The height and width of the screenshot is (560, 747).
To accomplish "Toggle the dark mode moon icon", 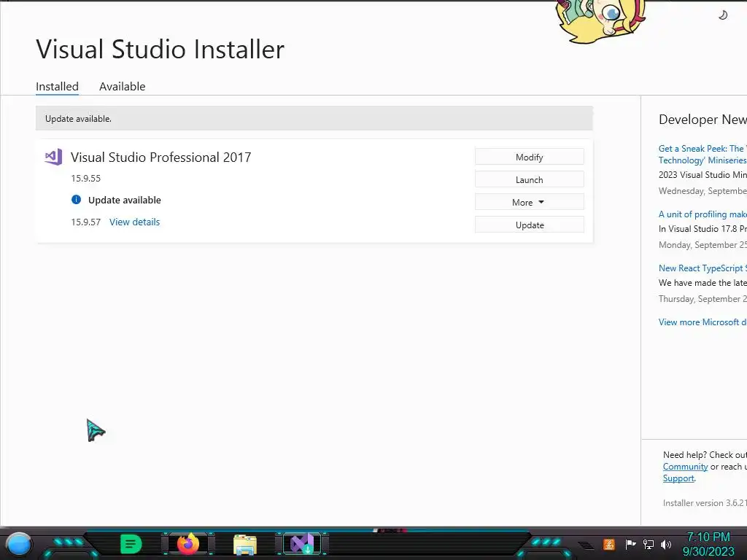I will click(723, 15).
